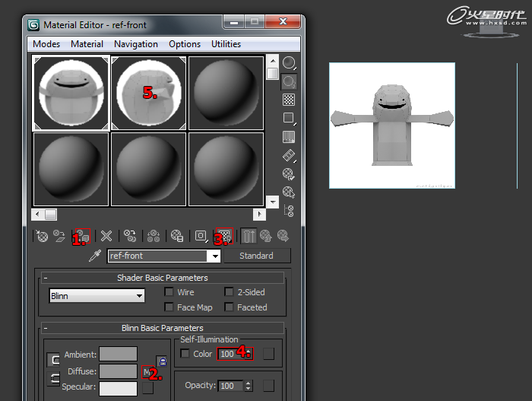Screen dimensions: 532x401
Task: Click the Standard material type button
Action: pos(256,256)
